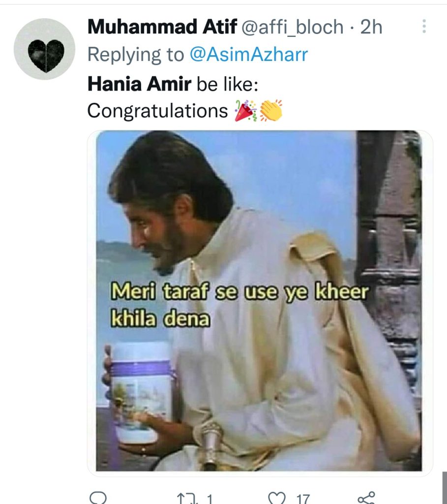447x504 pixels.
Task: Open the 2h timestamp of the tweet
Action: (x=371, y=27)
